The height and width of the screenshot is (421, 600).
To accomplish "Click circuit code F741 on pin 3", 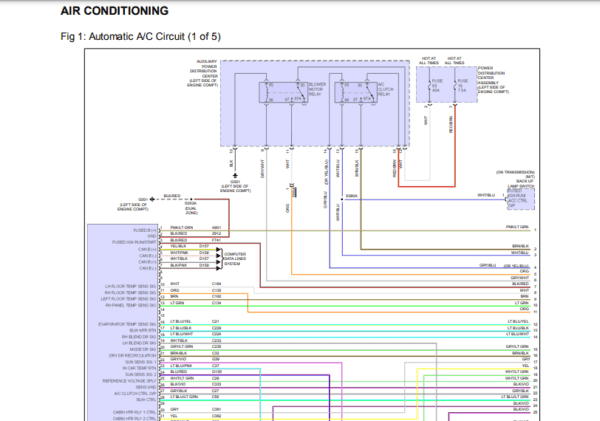I will [217, 240].
